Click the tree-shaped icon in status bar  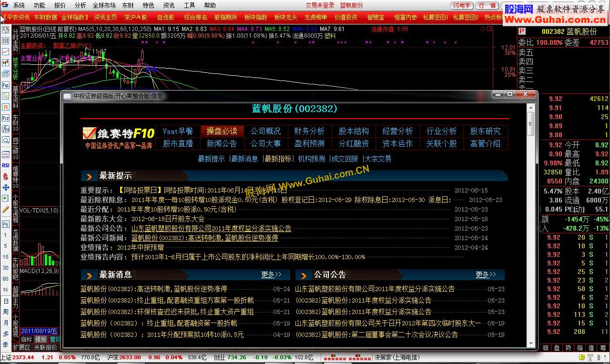599,357
